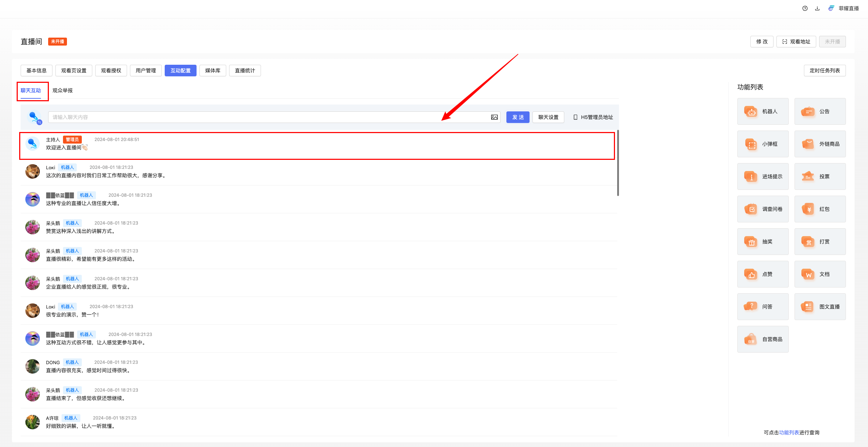Screen dimensions: 868x447
Task: Click the download icon in top bar
Action: tap(817, 8)
